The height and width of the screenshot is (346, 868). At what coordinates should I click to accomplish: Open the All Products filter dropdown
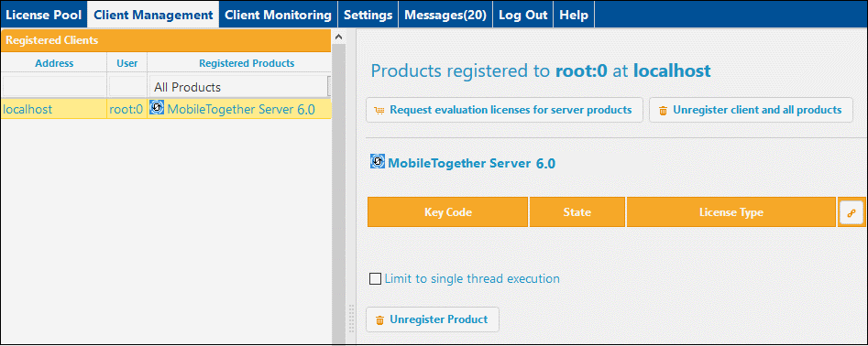[240, 87]
